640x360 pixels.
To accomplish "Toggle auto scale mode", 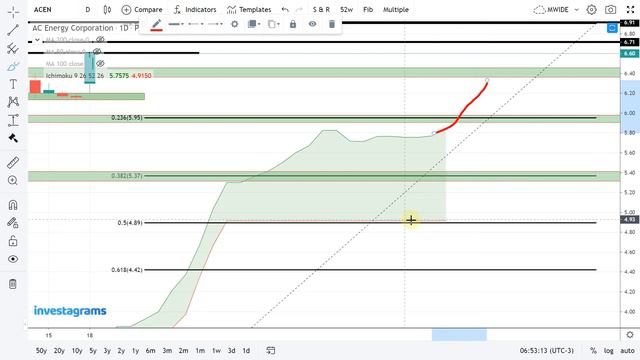I will (627, 351).
